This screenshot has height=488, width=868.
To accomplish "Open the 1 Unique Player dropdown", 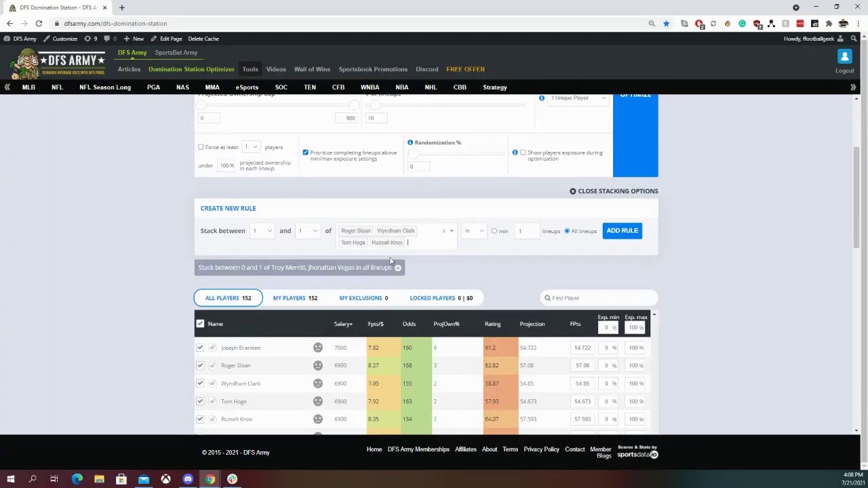I will pos(578,98).
